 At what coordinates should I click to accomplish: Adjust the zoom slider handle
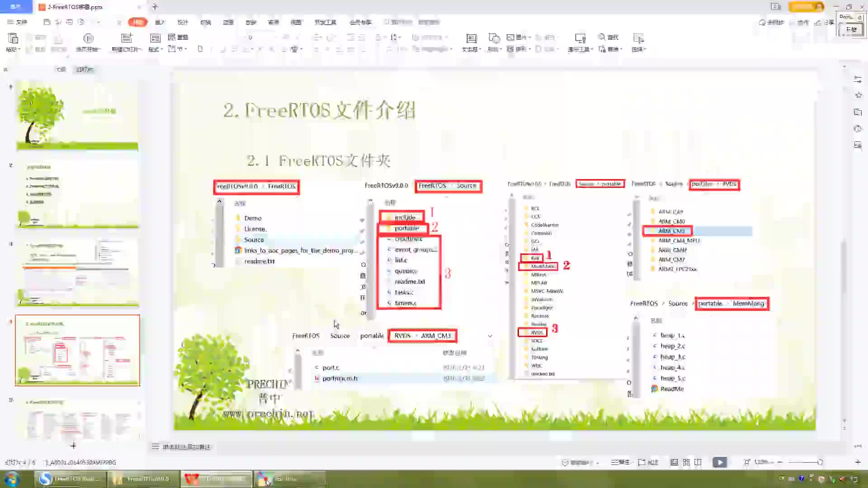(x=820, y=462)
